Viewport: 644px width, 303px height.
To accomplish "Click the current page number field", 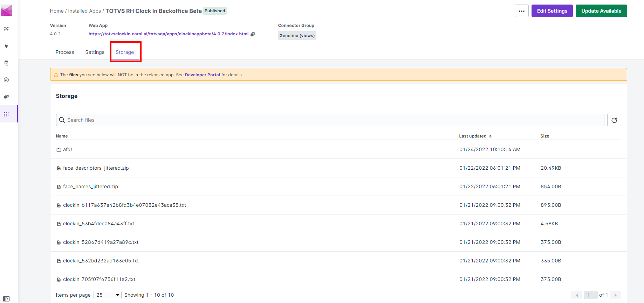I will point(591,295).
